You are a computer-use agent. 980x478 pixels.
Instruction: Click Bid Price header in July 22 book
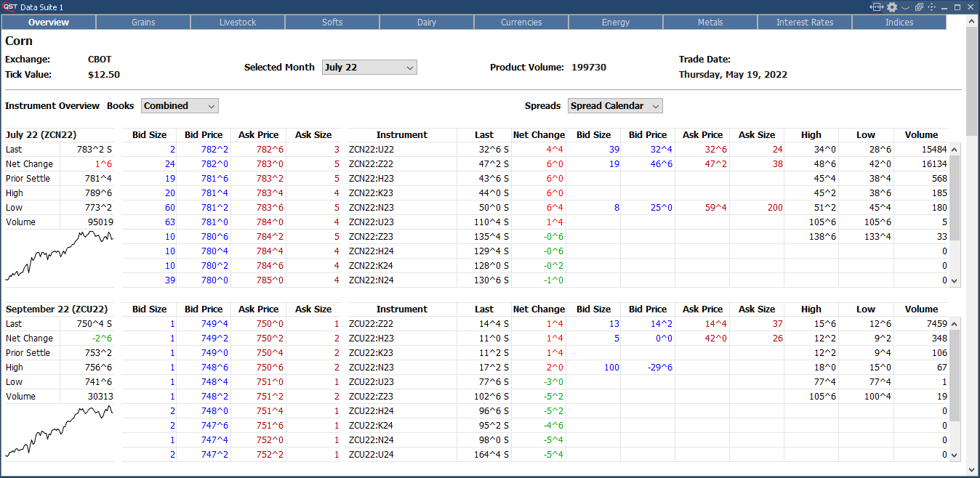[x=204, y=134]
